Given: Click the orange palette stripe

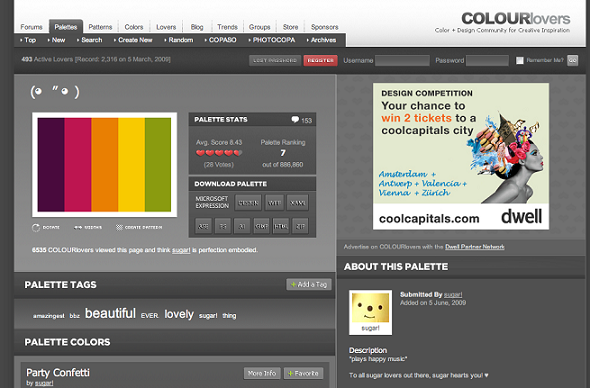Looking at the screenshot, I should pos(105,164).
